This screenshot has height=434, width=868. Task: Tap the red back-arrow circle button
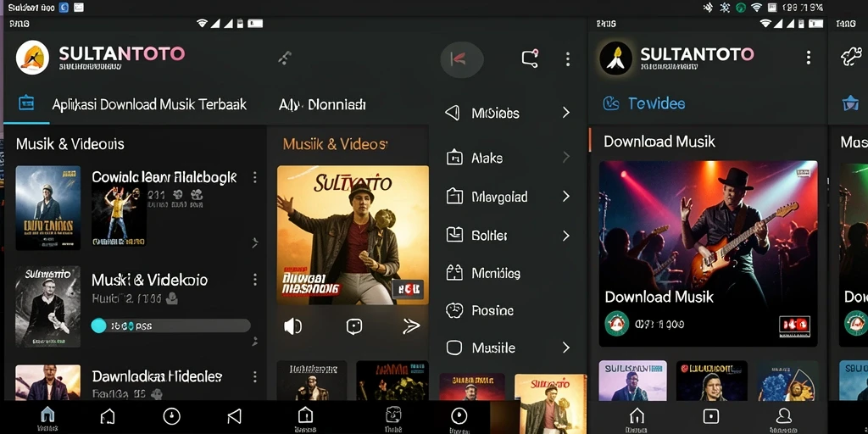462,59
